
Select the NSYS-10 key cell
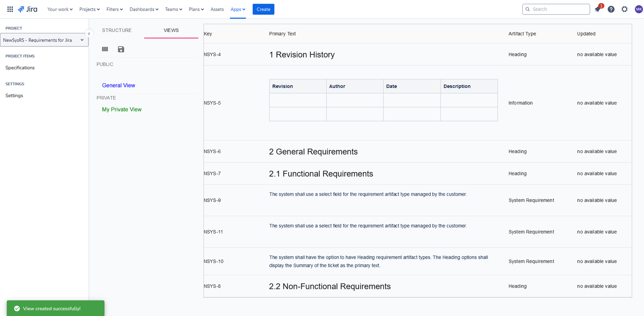[x=213, y=261]
